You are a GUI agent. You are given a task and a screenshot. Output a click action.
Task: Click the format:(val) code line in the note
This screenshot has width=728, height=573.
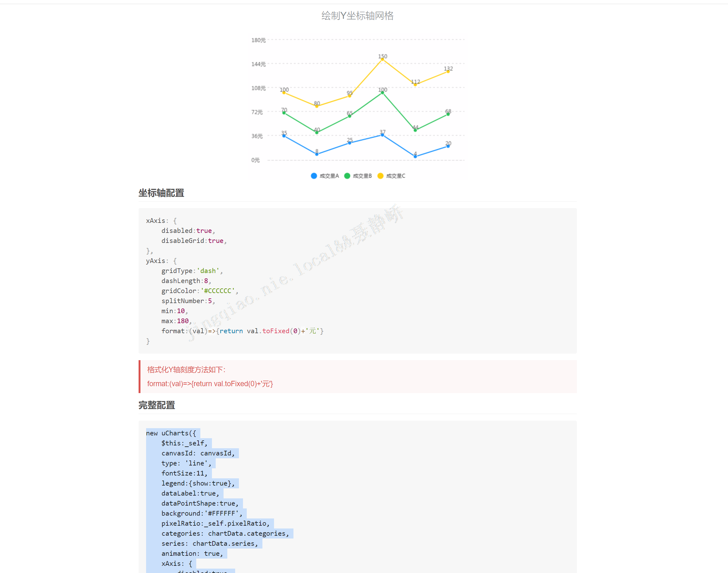pos(210,383)
